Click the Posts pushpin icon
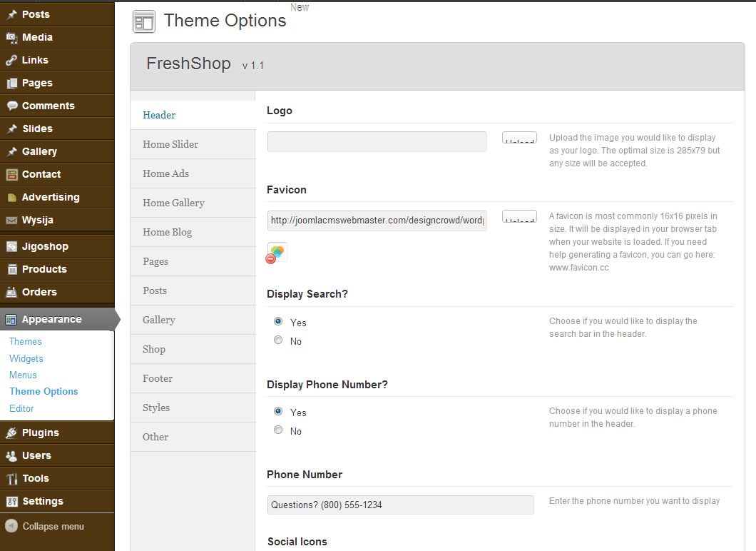The height and width of the screenshot is (551, 756). point(11,14)
